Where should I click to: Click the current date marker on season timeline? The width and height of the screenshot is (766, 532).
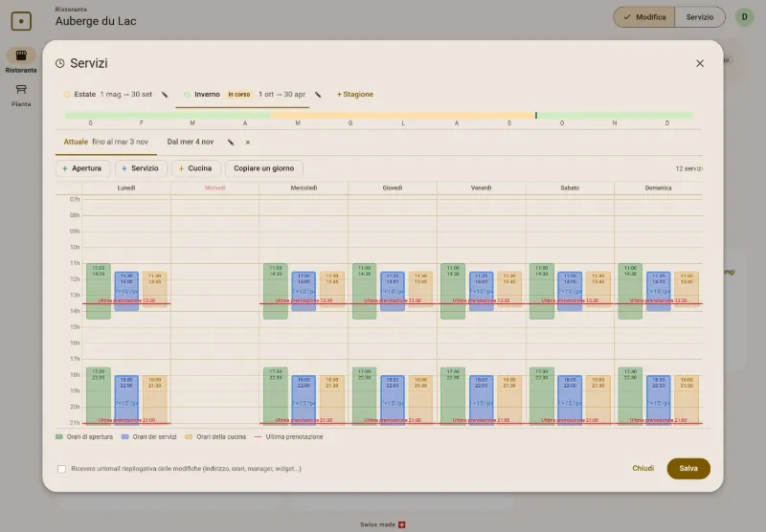536,115
